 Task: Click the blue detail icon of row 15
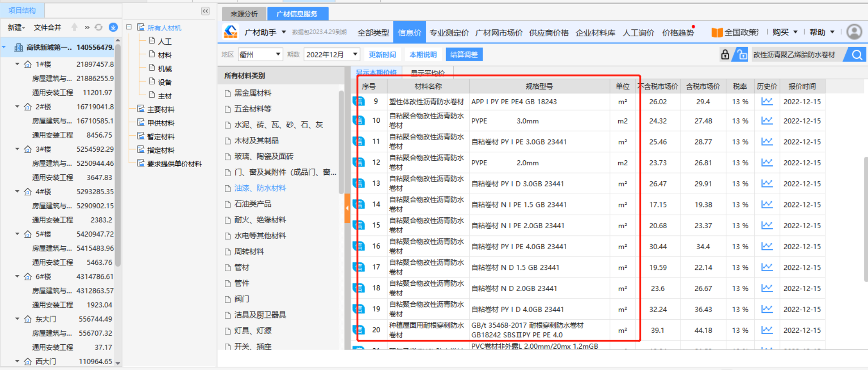359,225
